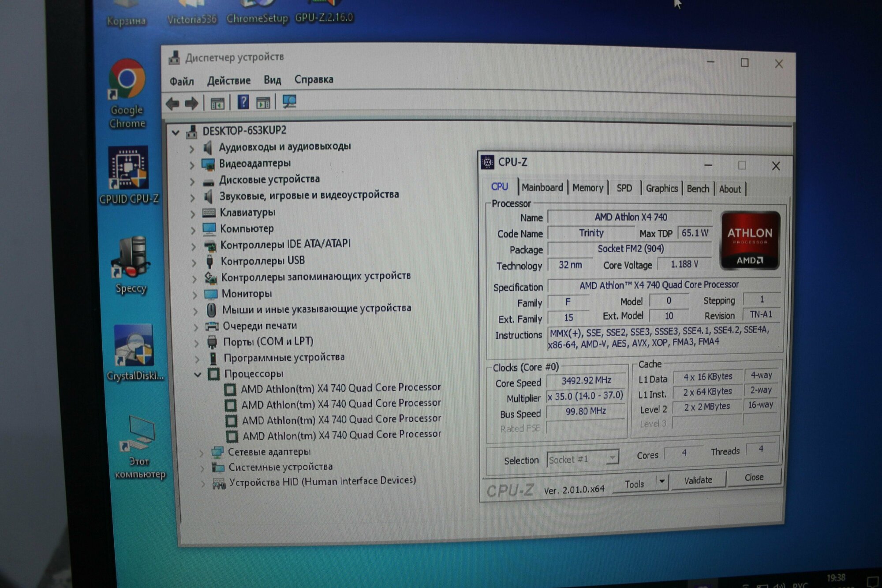Open Google Chrome desktop shortcut
This screenshot has height=588, width=882.
[127, 94]
